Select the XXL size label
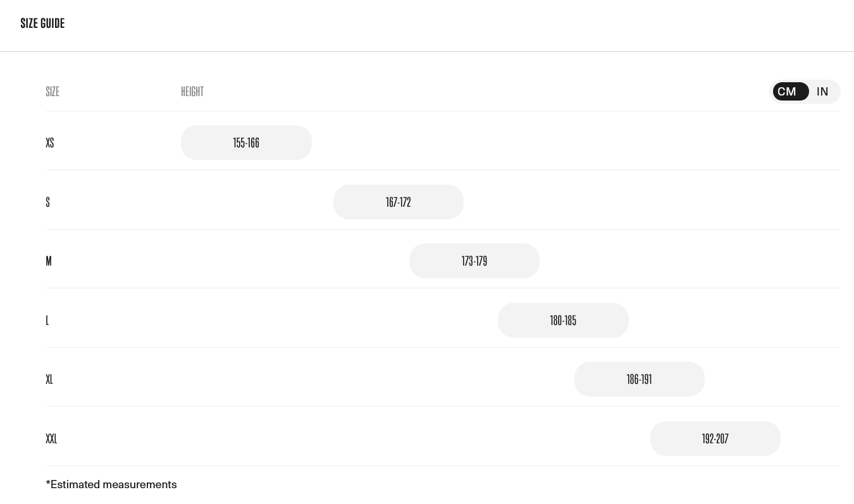The image size is (854, 504). [52, 439]
